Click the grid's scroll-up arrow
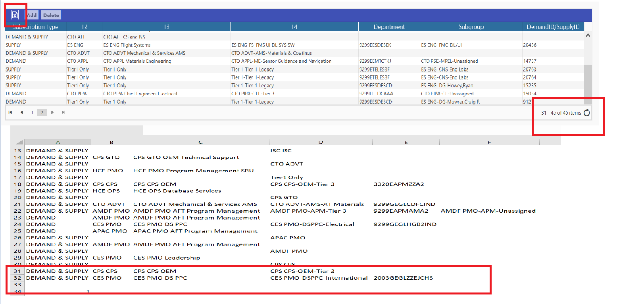Viewport: 644px width, 304px height. tap(588, 35)
